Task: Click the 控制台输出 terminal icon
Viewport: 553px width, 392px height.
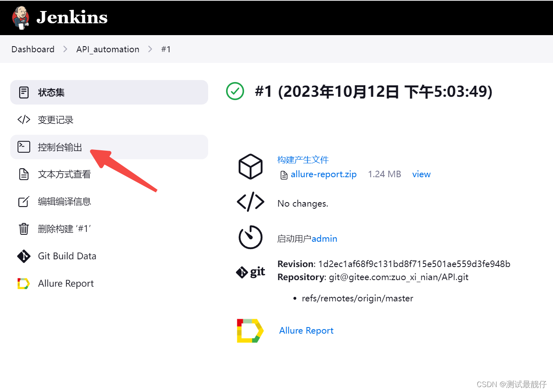Action: (x=24, y=147)
